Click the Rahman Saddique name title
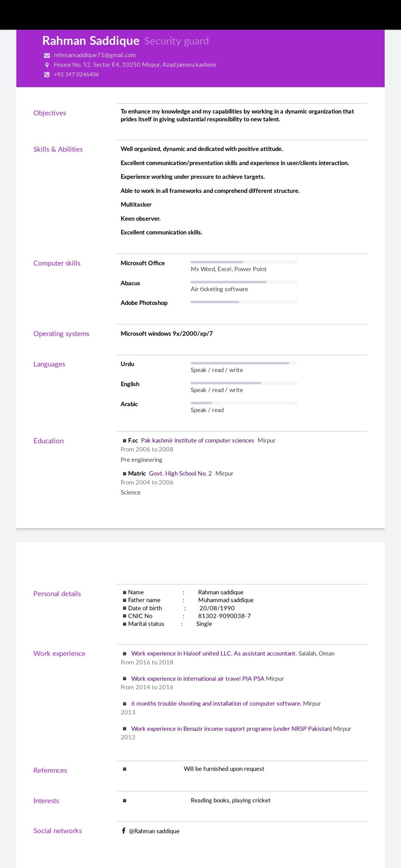Screen dimensions: 401x868 91,40
